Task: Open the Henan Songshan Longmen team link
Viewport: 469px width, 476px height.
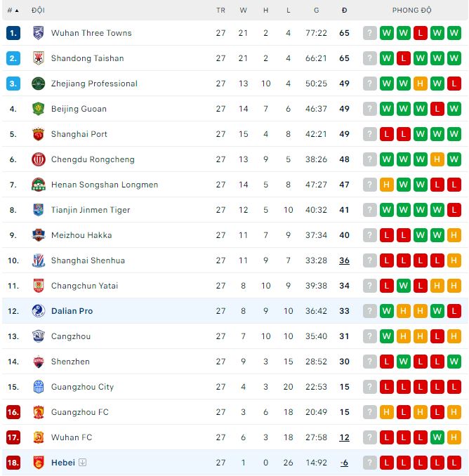Action: point(105,185)
